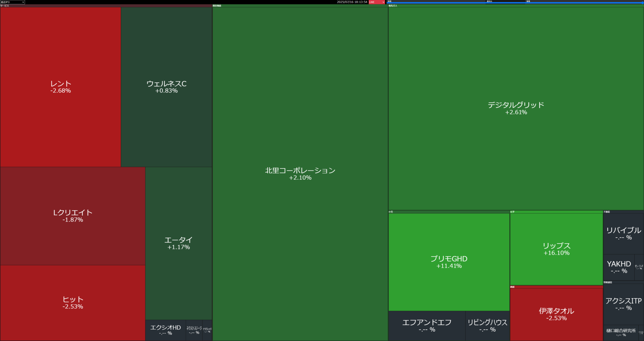The height and width of the screenshot is (341, 644).
Task: Click the 2025/07/16 18:13:54 timestamp
Action: (x=352, y=2)
